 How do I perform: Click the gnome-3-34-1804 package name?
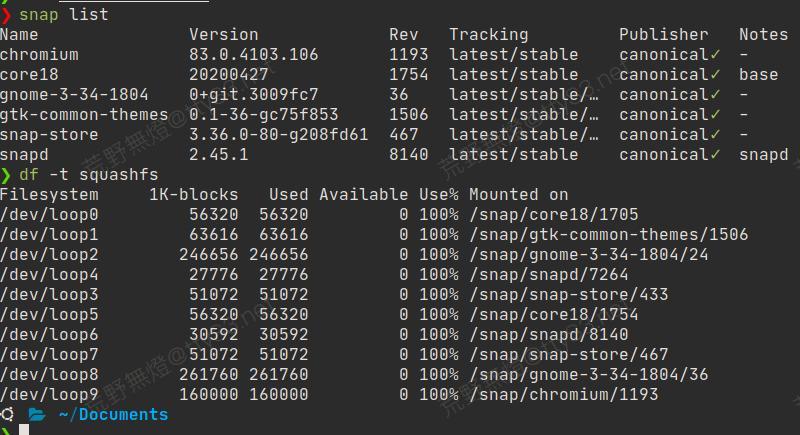[x=74, y=95]
